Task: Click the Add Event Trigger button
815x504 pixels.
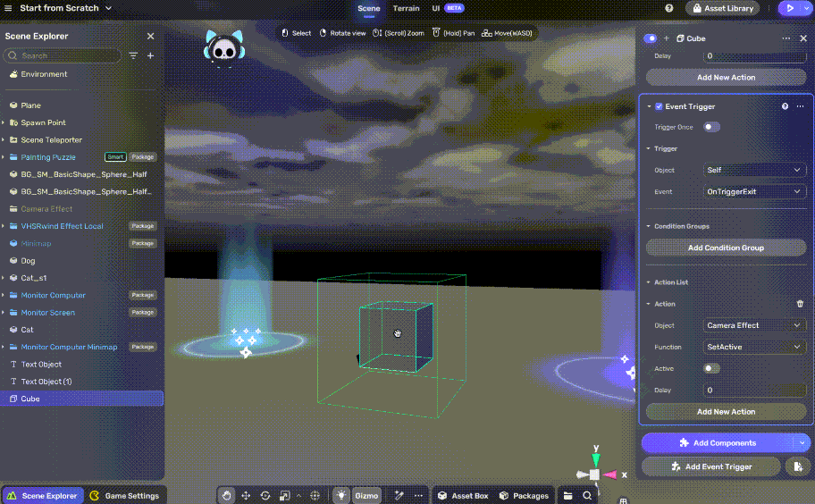Action: tap(710, 466)
